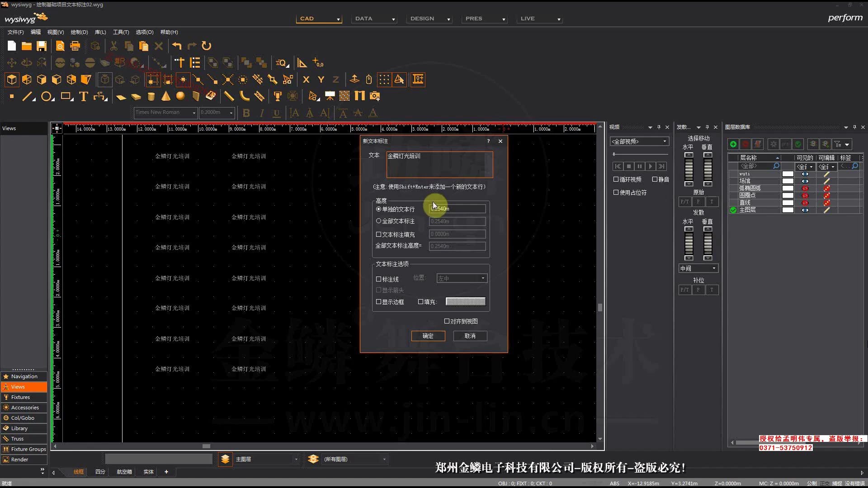Select the Rectangle drawing tool
868x488 pixels.
[x=66, y=96]
